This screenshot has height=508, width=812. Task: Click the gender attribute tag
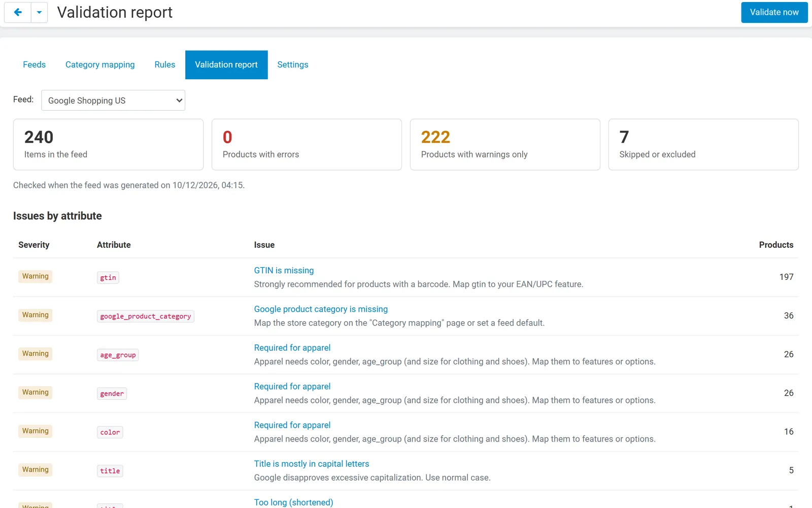coord(112,393)
